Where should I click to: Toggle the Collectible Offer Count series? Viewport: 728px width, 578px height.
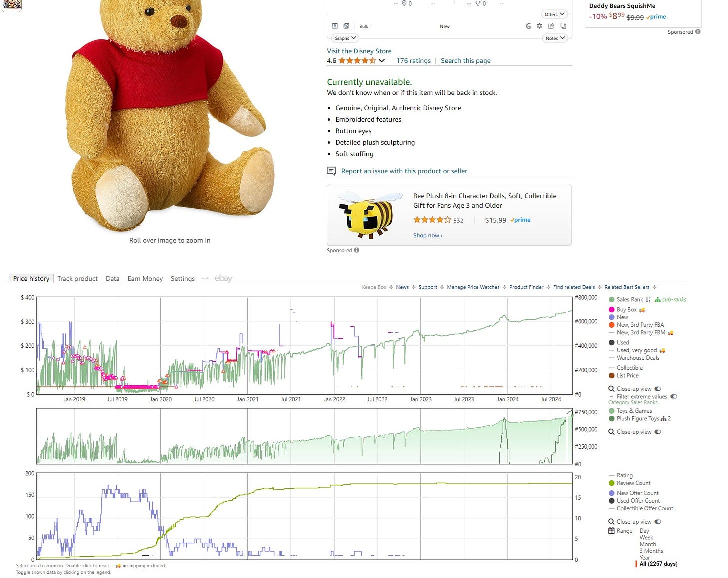[641, 508]
